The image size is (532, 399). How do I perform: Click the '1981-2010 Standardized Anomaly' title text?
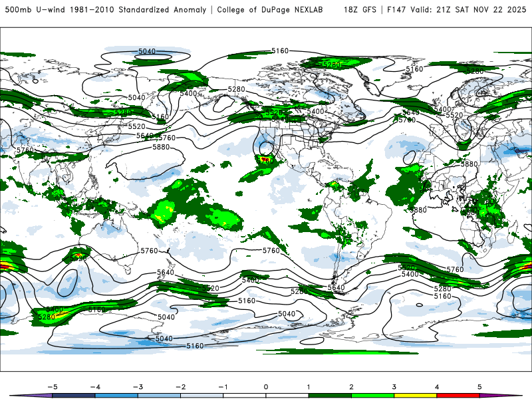(138, 9)
